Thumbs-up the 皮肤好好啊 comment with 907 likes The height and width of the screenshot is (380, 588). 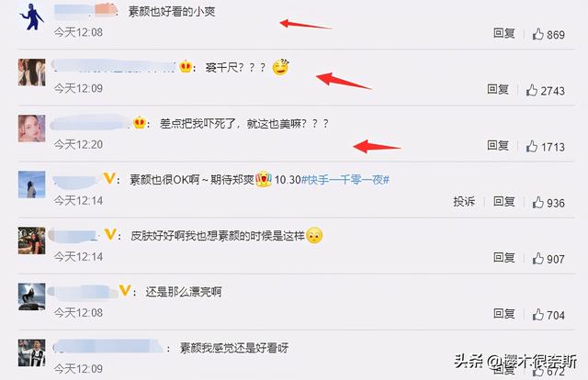coord(537,258)
